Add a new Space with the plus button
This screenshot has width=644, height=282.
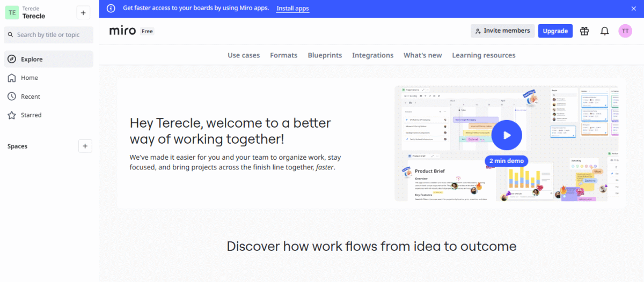85,146
